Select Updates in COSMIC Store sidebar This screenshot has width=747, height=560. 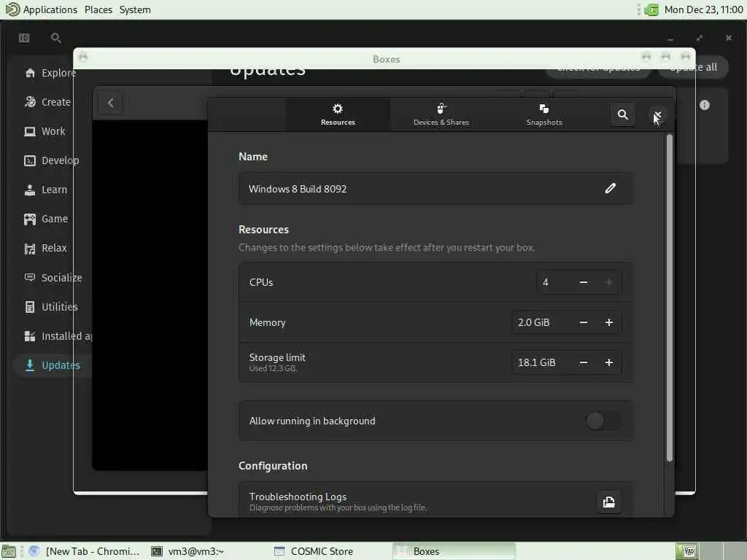coord(53,365)
